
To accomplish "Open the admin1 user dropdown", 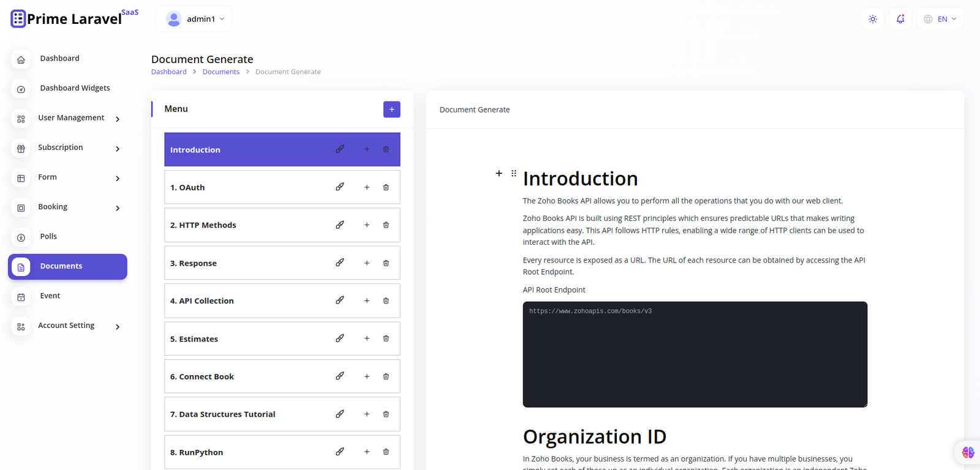I will click(x=194, y=19).
